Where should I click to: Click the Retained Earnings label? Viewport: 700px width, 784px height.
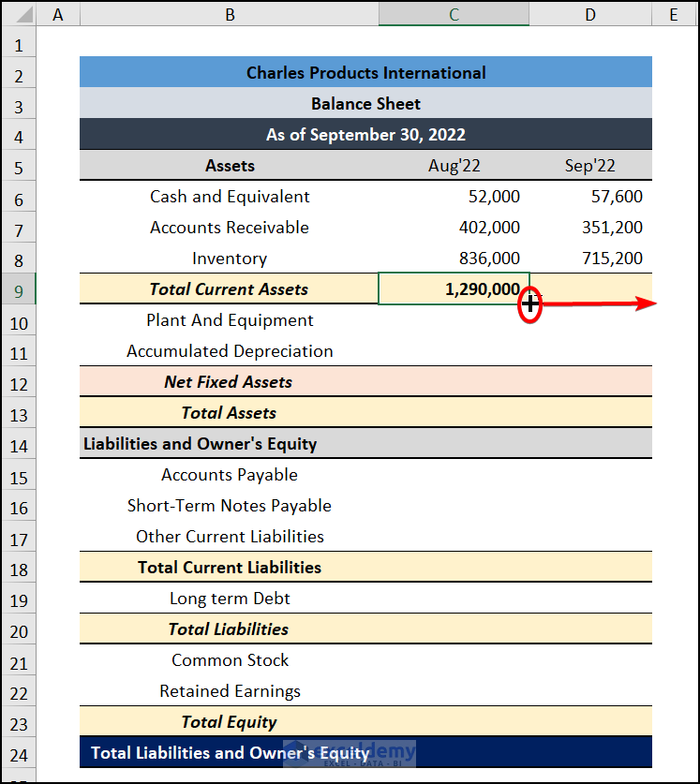pos(230,691)
